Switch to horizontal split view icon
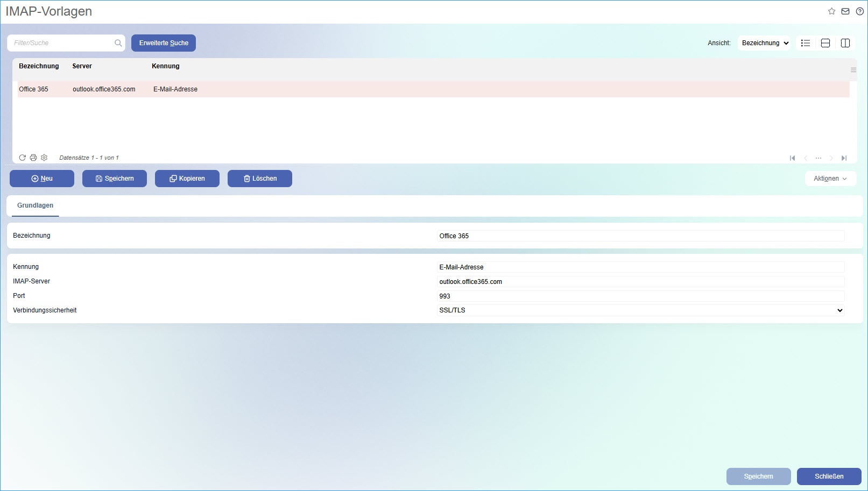Viewport: 868px width, 491px height. (825, 43)
